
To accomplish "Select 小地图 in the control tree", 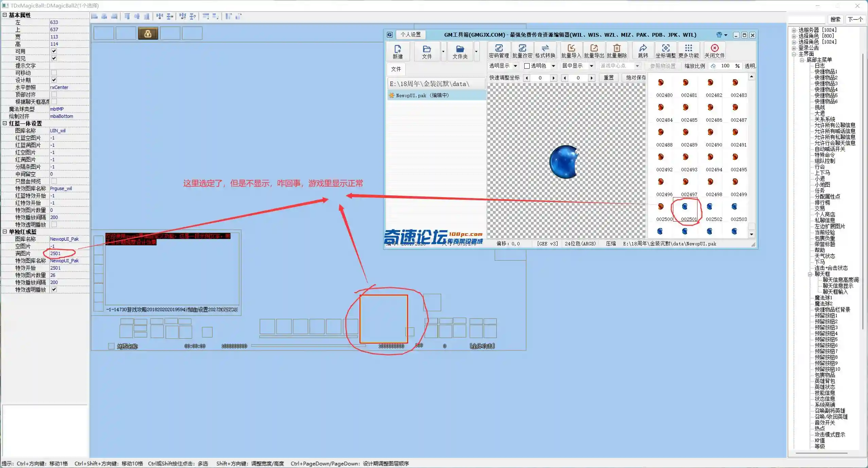I will pyautogui.click(x=822, y=185).
